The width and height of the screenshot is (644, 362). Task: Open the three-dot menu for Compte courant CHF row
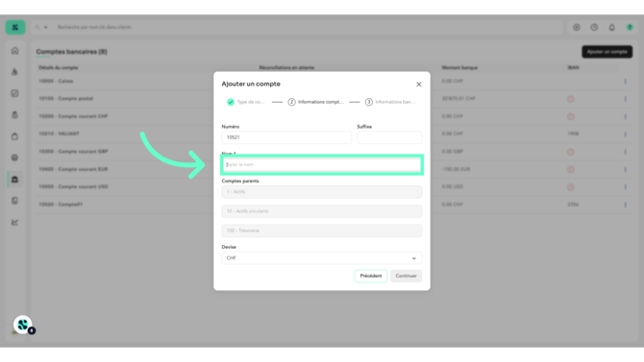click(625, 116)
